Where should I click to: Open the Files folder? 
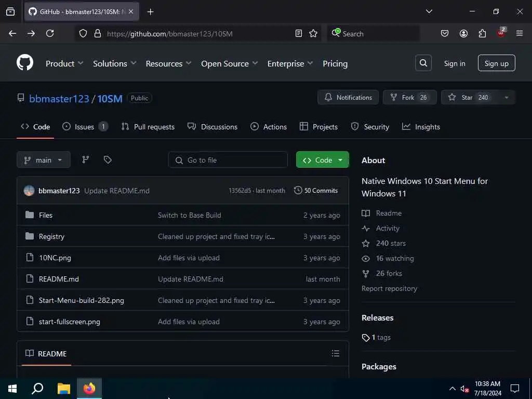coord(46,215)
